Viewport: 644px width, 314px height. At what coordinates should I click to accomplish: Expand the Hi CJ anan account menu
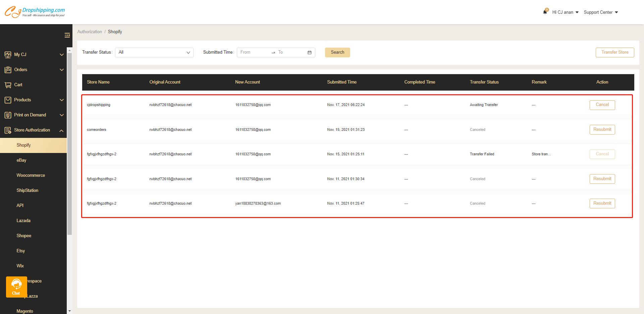coord(563,12)
